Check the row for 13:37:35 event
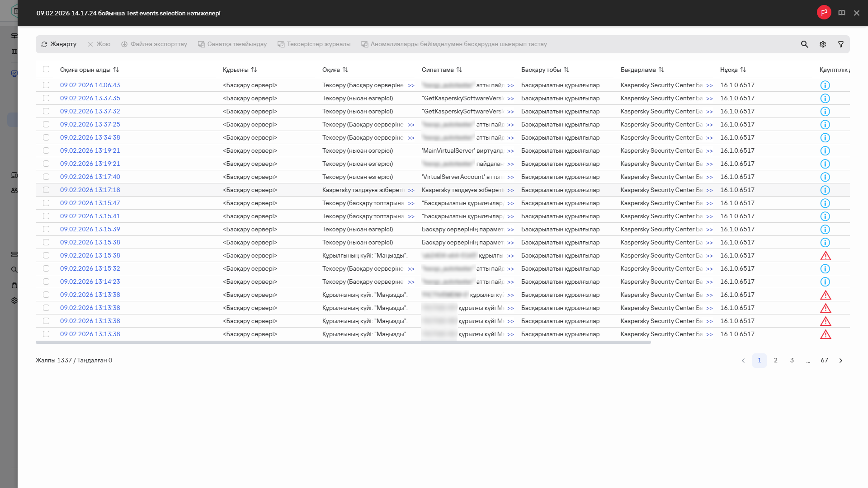The image size is (868, 488). tap(46, 98)
